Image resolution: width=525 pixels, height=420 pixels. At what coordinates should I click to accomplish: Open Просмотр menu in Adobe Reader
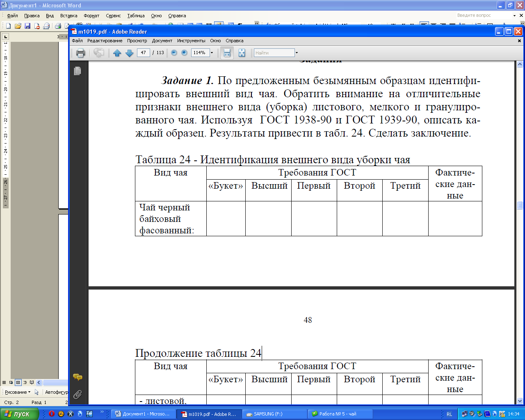[x=137, y=41]
